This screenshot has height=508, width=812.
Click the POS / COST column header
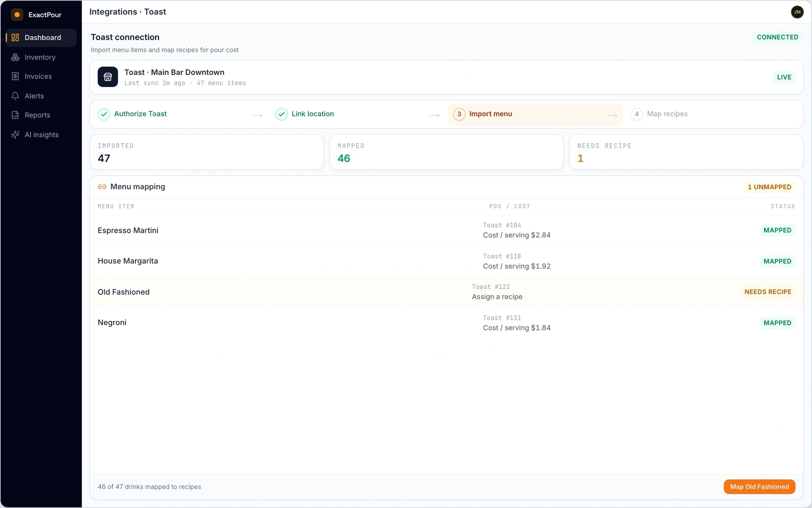coord(510,207)
